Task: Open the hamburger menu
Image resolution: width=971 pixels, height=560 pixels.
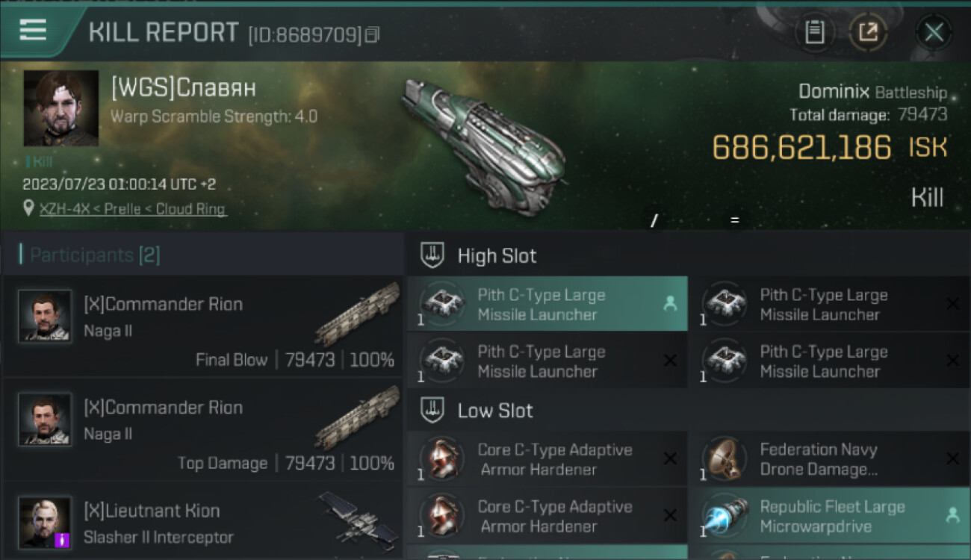Action: (33, 31)
